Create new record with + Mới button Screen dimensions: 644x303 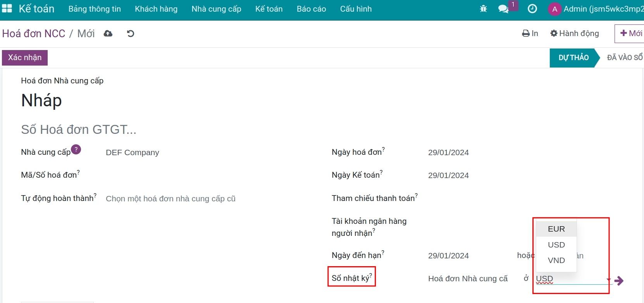pos(630,34)
